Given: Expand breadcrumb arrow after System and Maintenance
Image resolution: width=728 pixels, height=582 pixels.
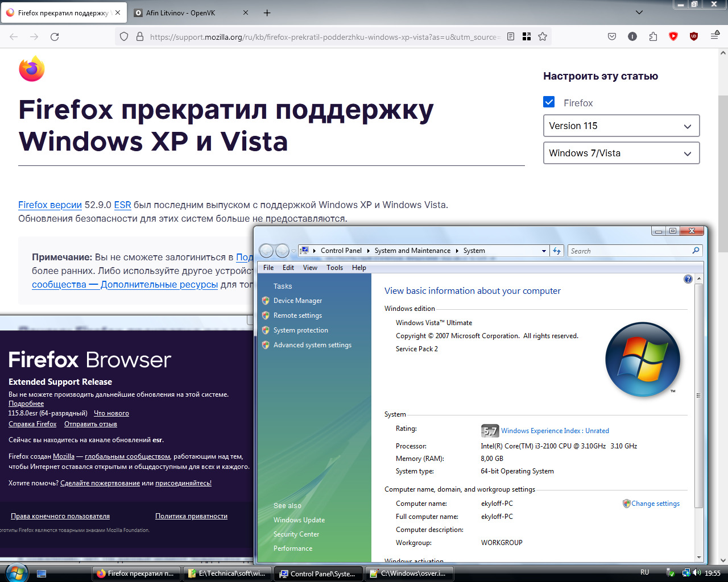Looking at the screenshot, I should pos(457,251).
